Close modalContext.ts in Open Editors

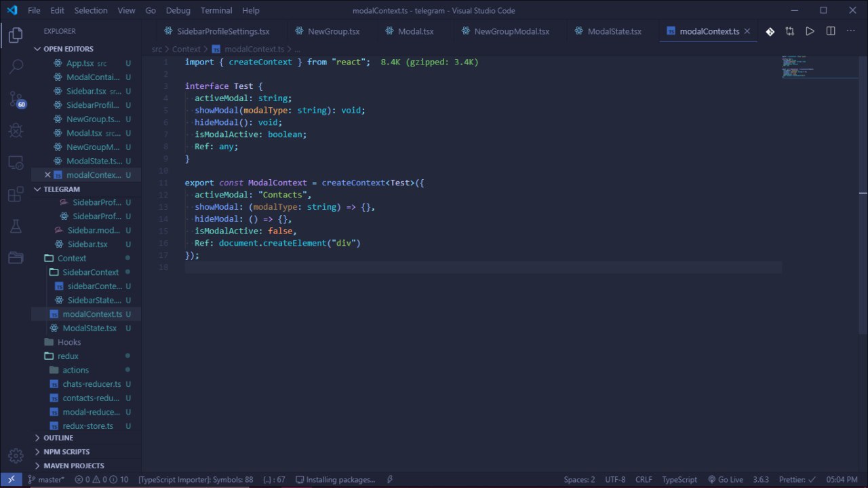[47, 175]
